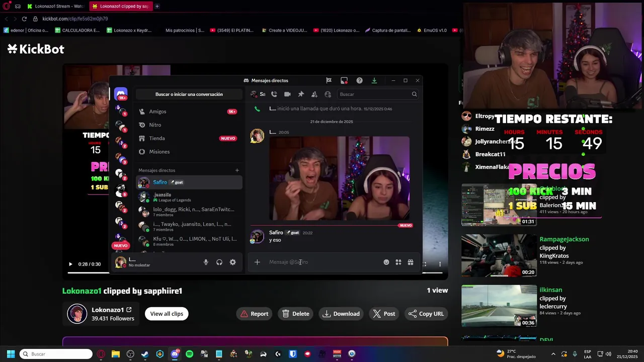Launch Steam from the taskbar
Screen dimensions: 644x362
[x=145, y=354]
